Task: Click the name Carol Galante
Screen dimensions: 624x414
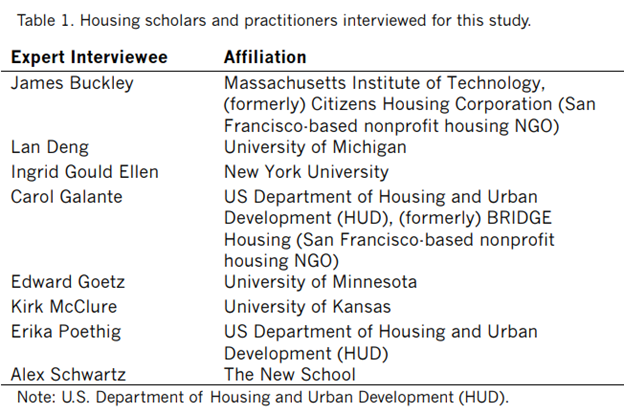Action: 66,196
